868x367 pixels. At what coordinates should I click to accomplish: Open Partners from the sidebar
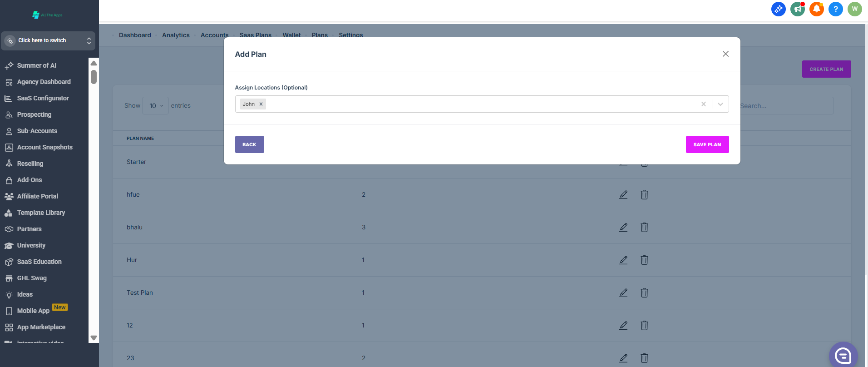(29, 229)
